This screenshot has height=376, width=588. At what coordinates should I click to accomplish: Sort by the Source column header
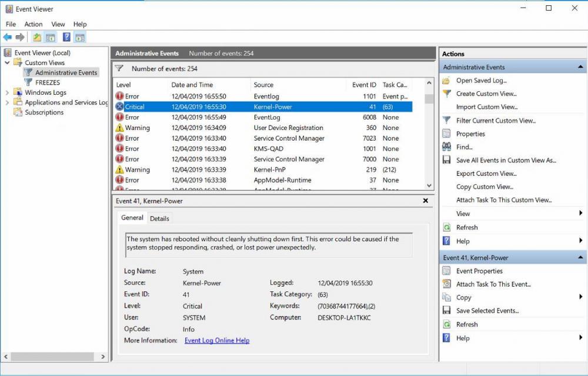[x=263, y=85]
